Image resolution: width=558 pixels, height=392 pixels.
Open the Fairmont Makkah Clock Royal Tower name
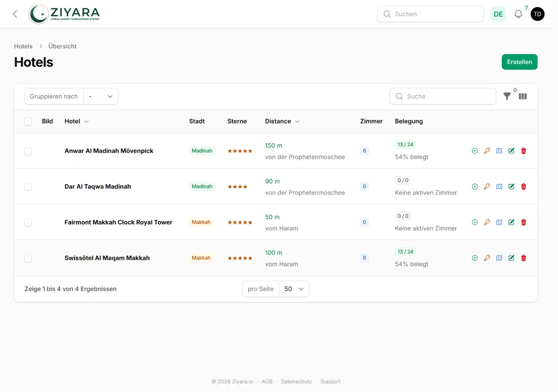coord(118,222)
